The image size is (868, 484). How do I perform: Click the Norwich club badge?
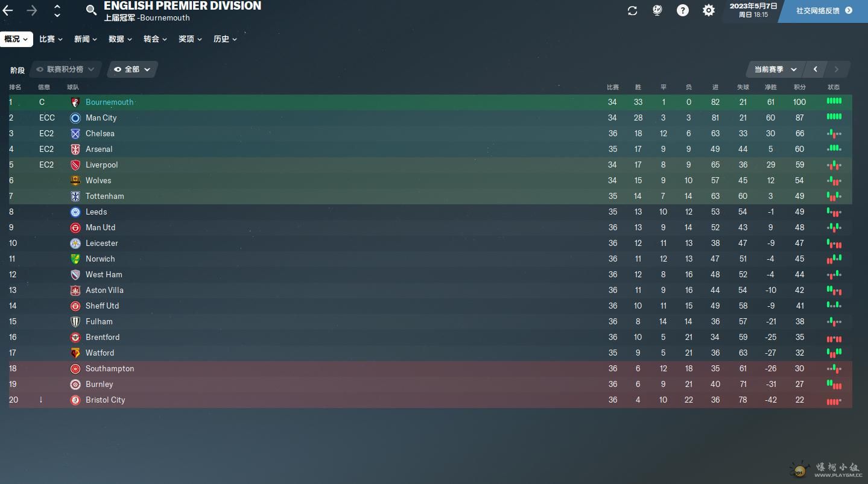click(x=75, y=259)
